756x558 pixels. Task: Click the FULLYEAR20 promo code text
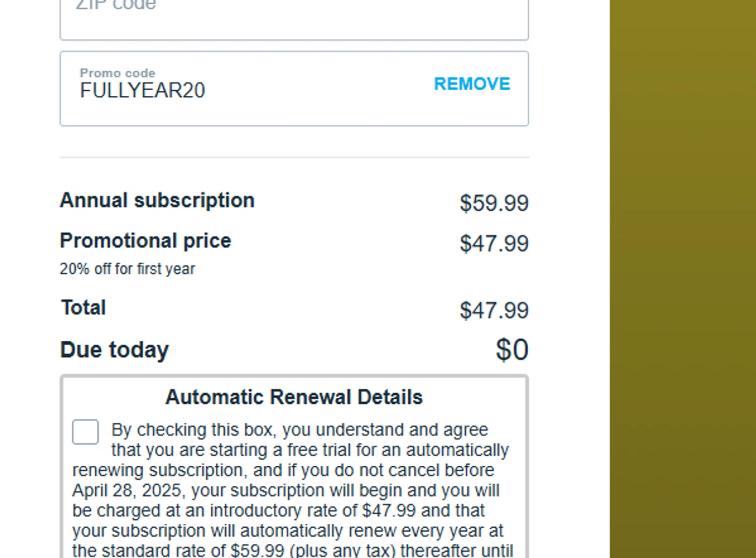click(143, 91)
